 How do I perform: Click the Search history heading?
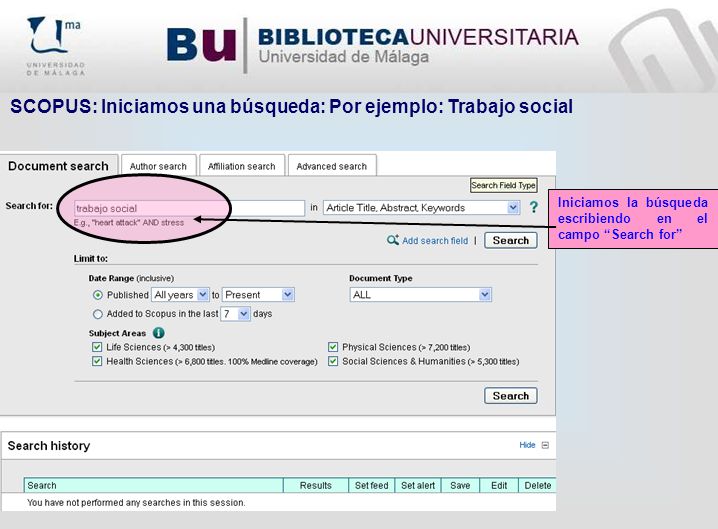point(49,446)
